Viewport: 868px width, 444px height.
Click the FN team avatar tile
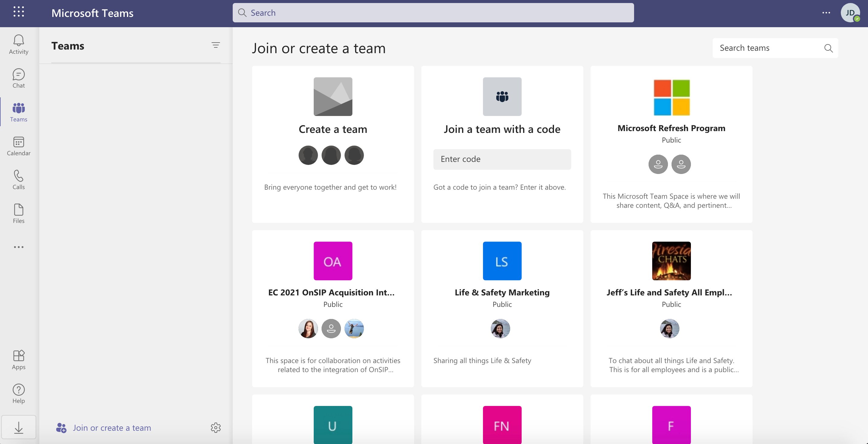502,425
